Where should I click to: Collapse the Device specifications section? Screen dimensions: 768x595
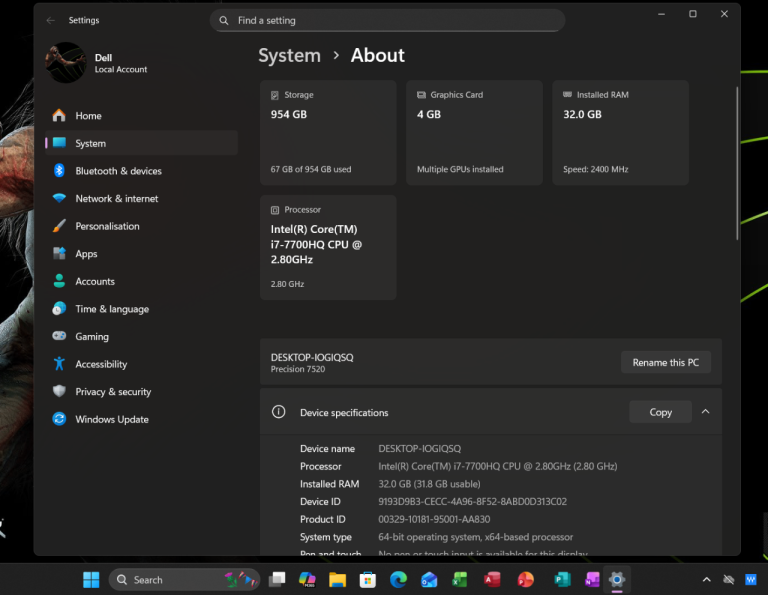point(705,412)
